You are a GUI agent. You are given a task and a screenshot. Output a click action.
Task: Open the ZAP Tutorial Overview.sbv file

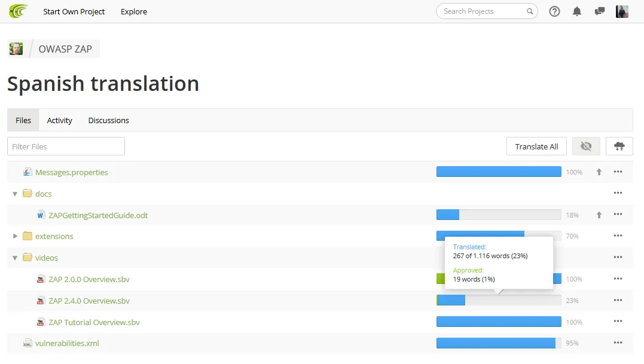(x=94, y=322)
